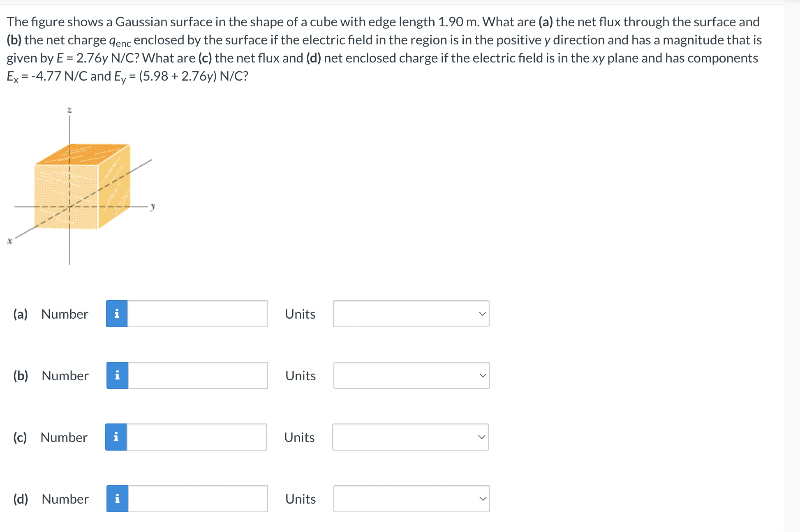Click the info icon beside part (a) Number
The image size is (800, 532).
[117, 314]
